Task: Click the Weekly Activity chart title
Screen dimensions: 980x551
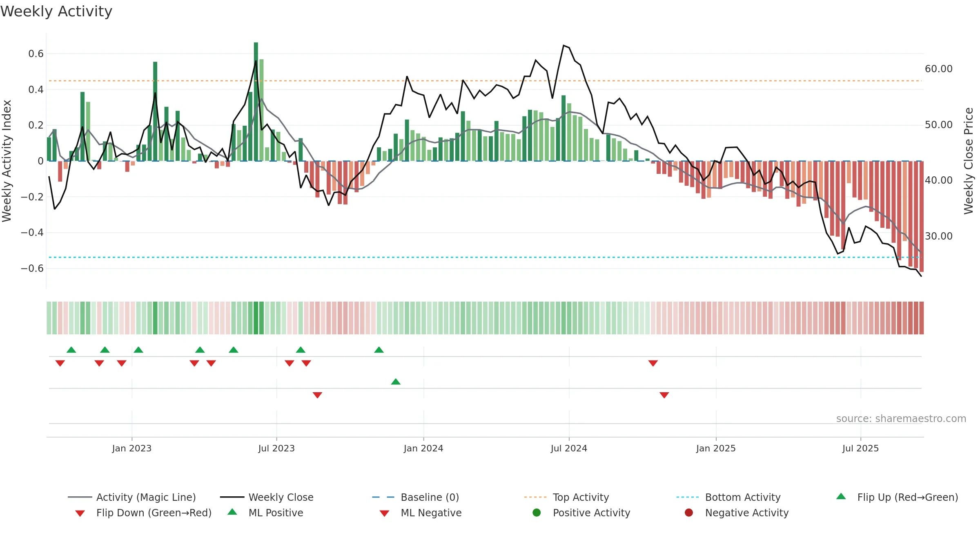Action: [56, 11]
